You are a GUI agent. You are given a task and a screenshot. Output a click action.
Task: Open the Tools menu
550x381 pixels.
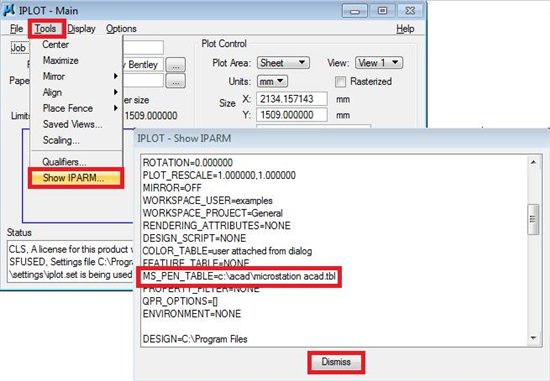pyautogui.click(x=45, y=28)
